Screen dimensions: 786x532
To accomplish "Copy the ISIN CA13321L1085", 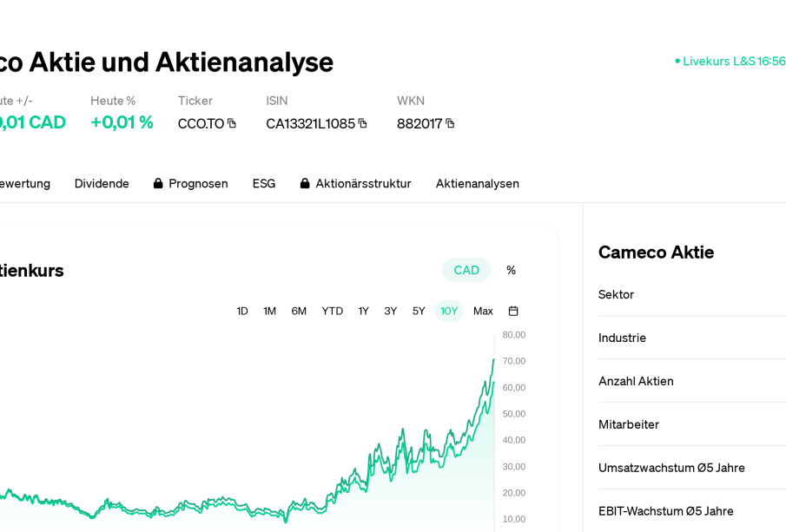I will pyautogui.click(x=362, y=123).
